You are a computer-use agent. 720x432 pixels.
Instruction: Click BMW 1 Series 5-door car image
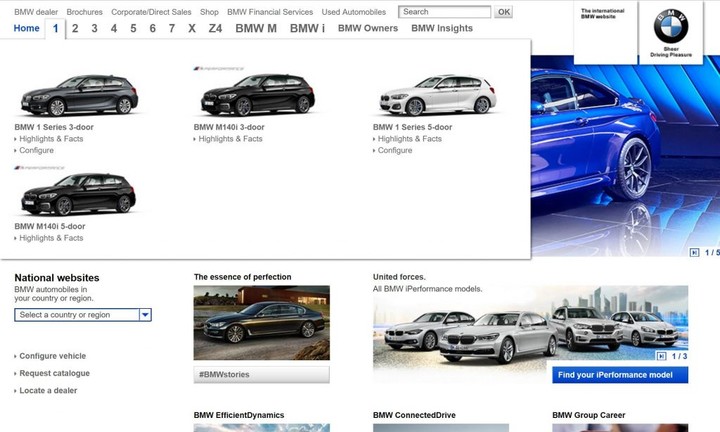point(438,95)
